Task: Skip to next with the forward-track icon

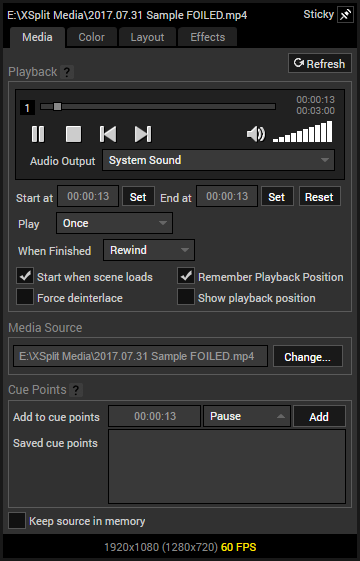Action: click(143, 134)
